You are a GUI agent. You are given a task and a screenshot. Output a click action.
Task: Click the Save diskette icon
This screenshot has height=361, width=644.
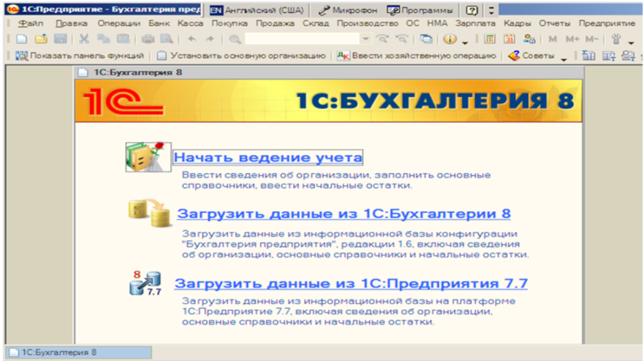click(60, 39)
